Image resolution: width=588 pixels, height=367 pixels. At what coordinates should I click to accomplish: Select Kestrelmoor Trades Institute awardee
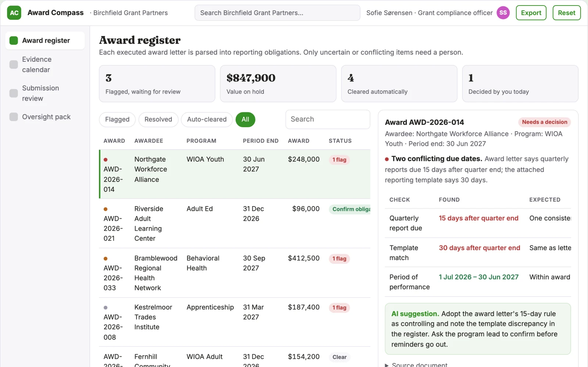(x=153, y=317)
